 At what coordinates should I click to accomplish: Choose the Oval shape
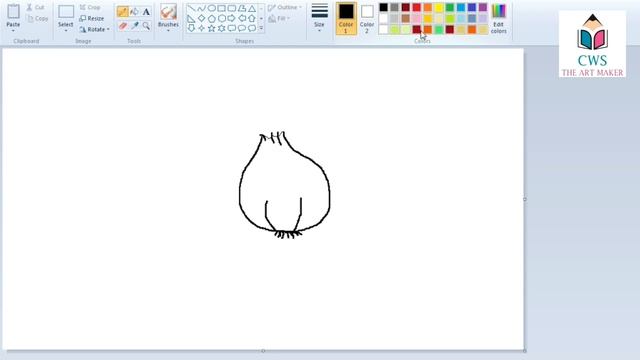coord(211,8)
